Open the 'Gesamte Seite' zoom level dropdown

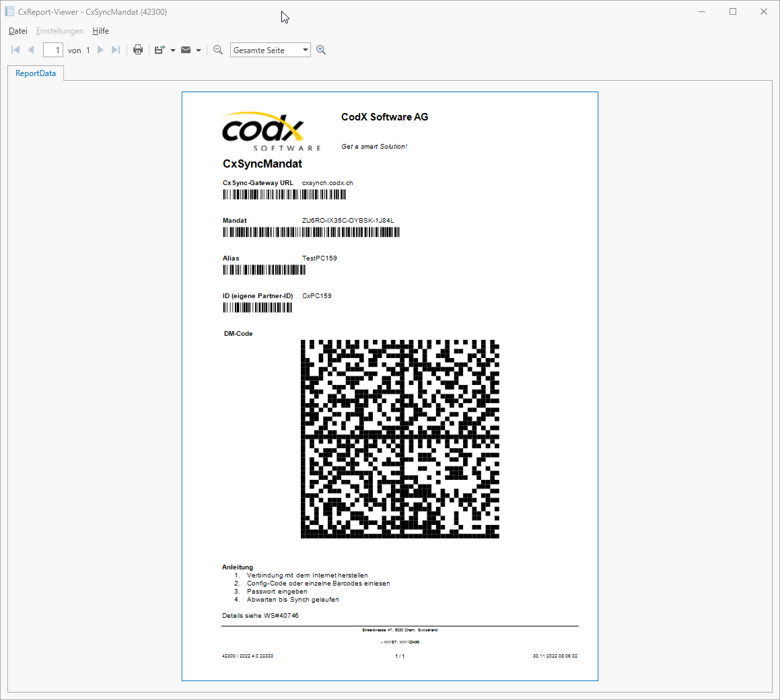point(305,49)
